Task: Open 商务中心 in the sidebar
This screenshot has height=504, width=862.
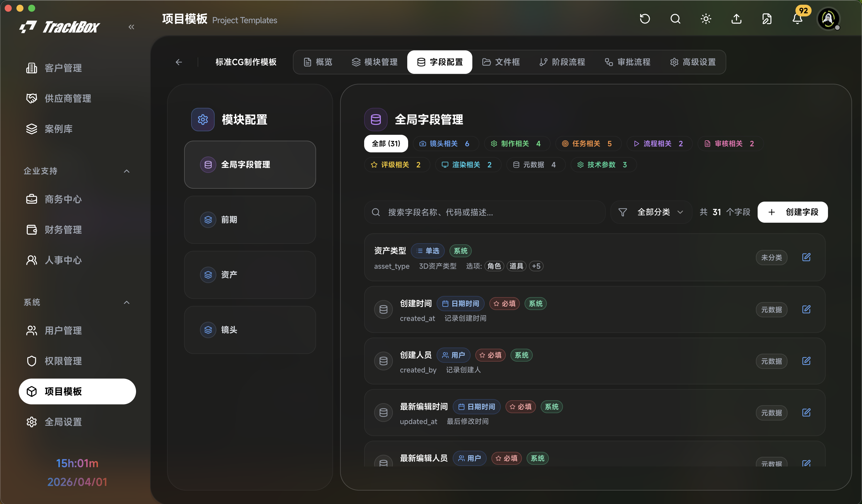Action: coord(77,199)
